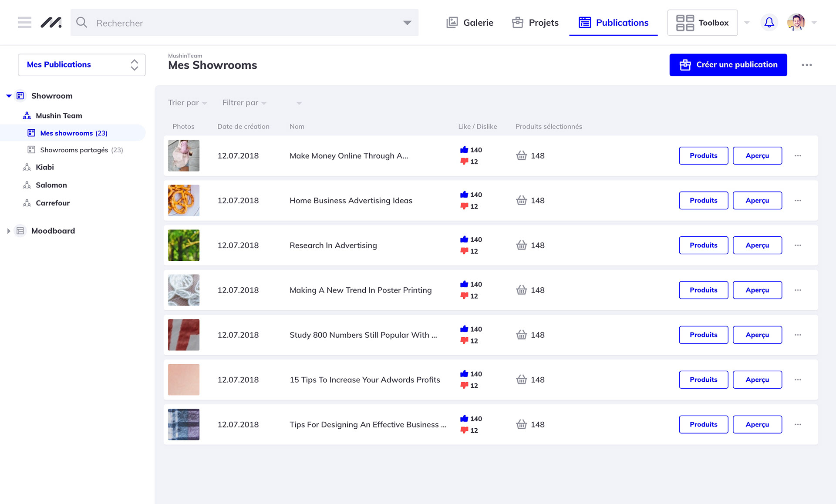The width and height of the screenshot is (836, 504).
Task: Click the thumbs up icon on Research In Advertising
Action: 464,239
